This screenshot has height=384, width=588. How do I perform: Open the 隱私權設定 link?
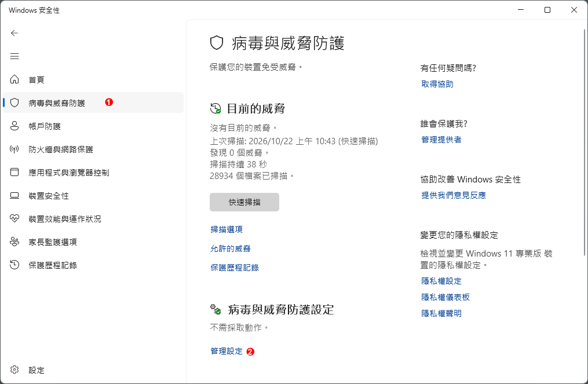441,281
